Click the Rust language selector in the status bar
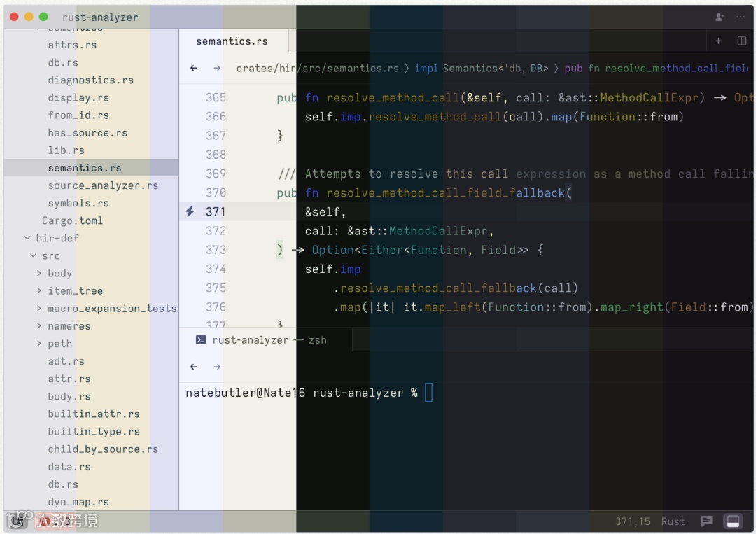The image size is (756, 534). pyautogui.click(x=673, y=521)
